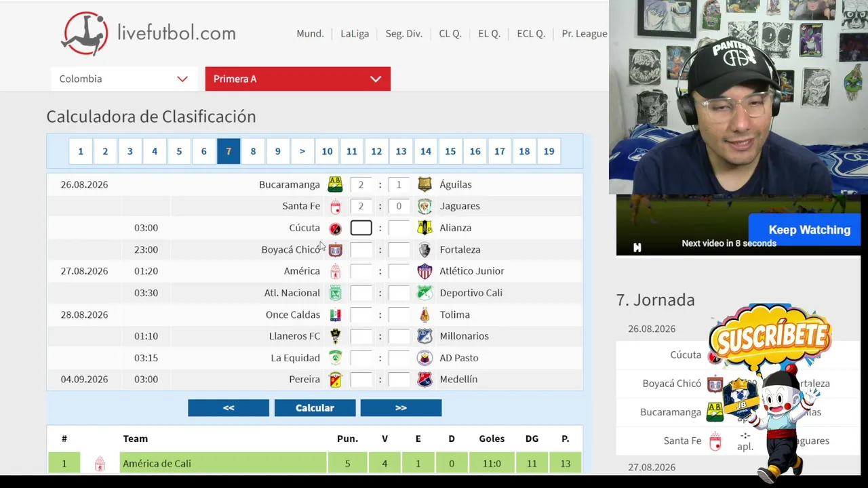Click the Atlético Junior crest
The image size is (868, 488).
(425, 271)
